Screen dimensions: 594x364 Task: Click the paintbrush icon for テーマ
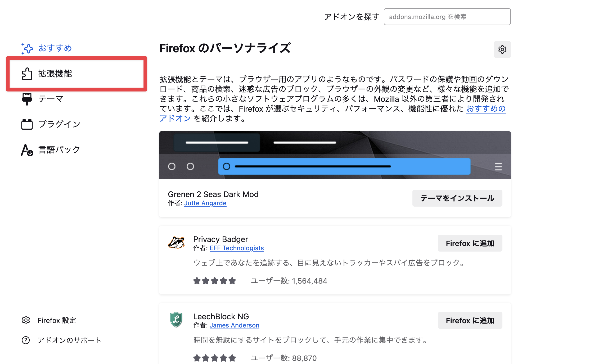point(27,99)
